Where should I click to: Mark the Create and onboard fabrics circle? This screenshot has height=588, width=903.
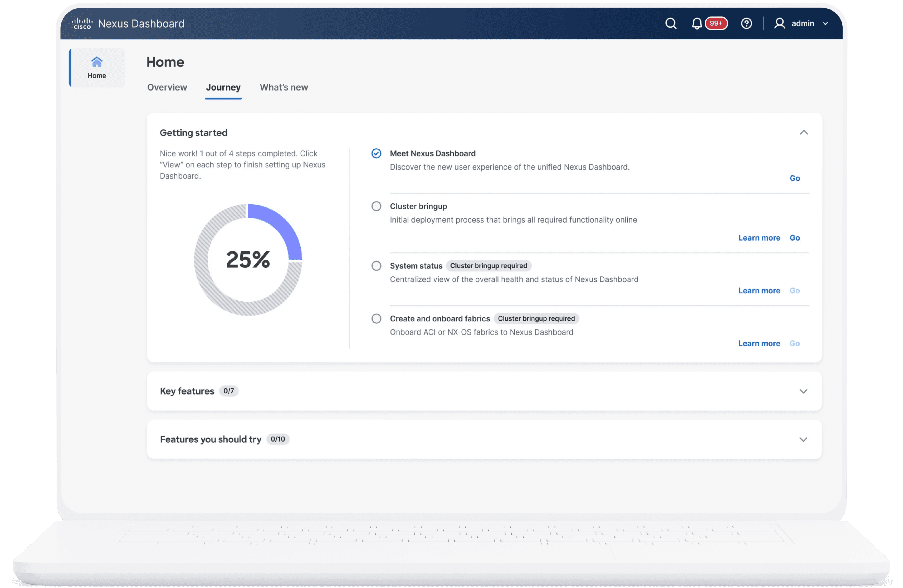pos(376,318)
